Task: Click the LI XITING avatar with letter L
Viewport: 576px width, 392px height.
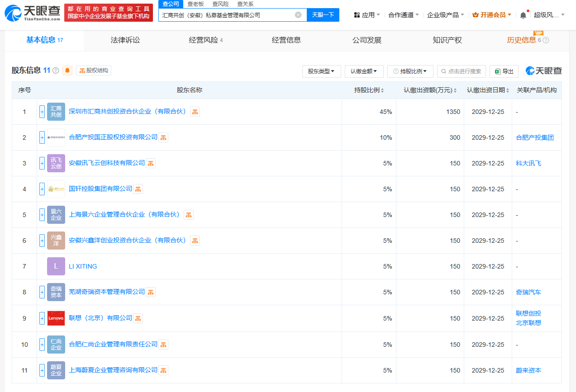Action: (56, 266)
